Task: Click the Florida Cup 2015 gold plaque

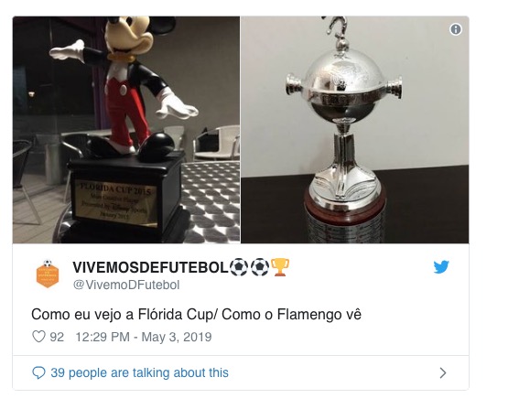Action: pyautogui.click(x=115, y=202)
